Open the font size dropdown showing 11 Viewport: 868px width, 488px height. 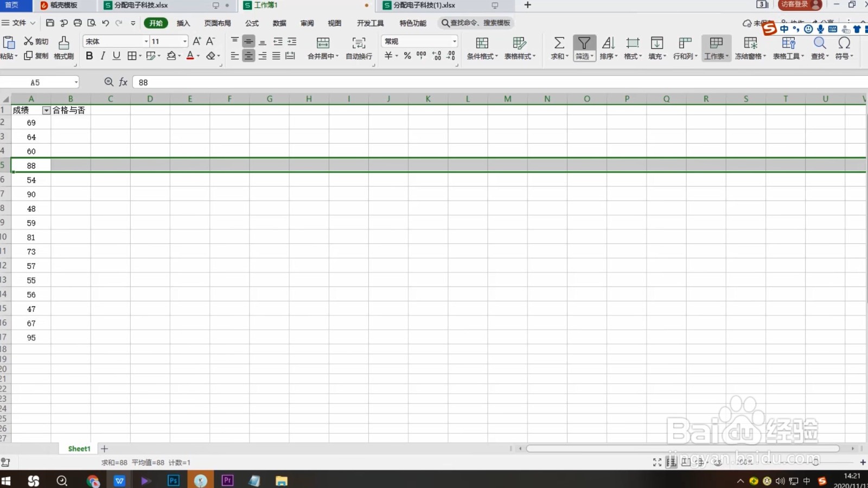click(x=185, y=41)
